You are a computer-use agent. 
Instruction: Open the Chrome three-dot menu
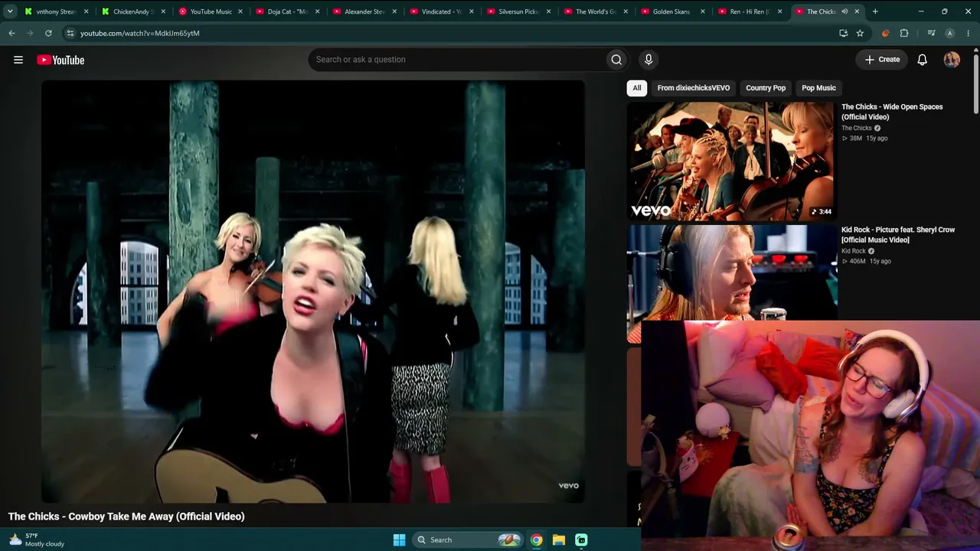coord(969,33)
